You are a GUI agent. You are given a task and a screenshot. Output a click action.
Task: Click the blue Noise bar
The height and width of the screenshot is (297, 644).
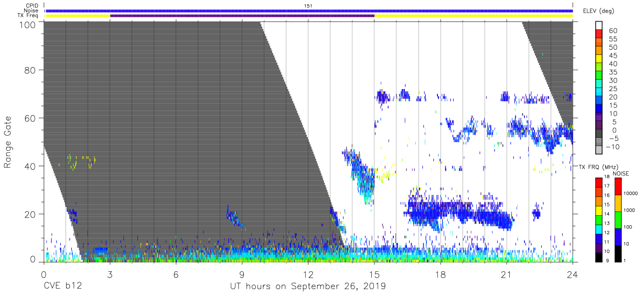[x=309, y=10]
